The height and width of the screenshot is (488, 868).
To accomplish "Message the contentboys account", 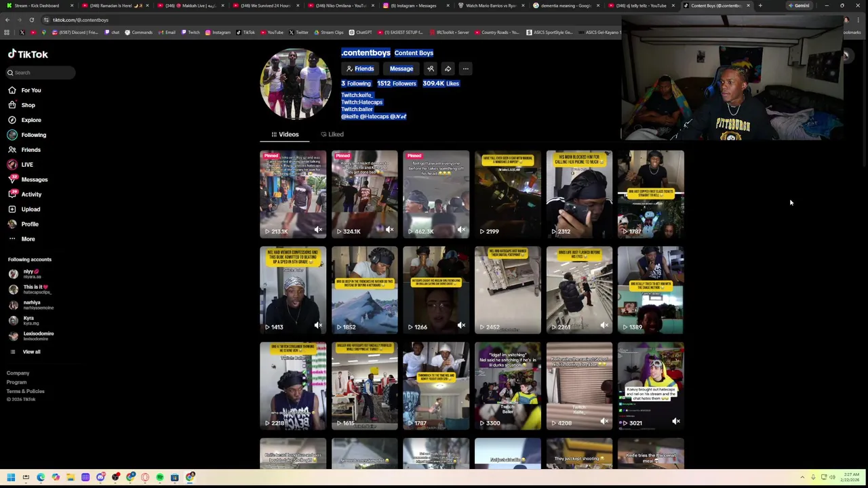I will click(401, 68).
